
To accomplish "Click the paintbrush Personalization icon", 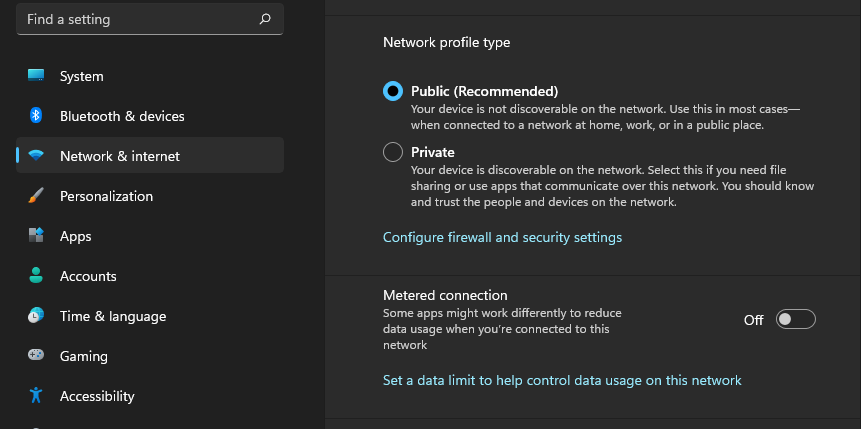I will click(36, 196).
